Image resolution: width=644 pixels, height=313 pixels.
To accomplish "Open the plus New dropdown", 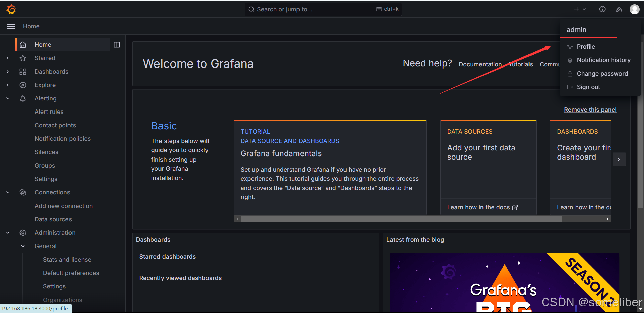I will tap(580, 9).
